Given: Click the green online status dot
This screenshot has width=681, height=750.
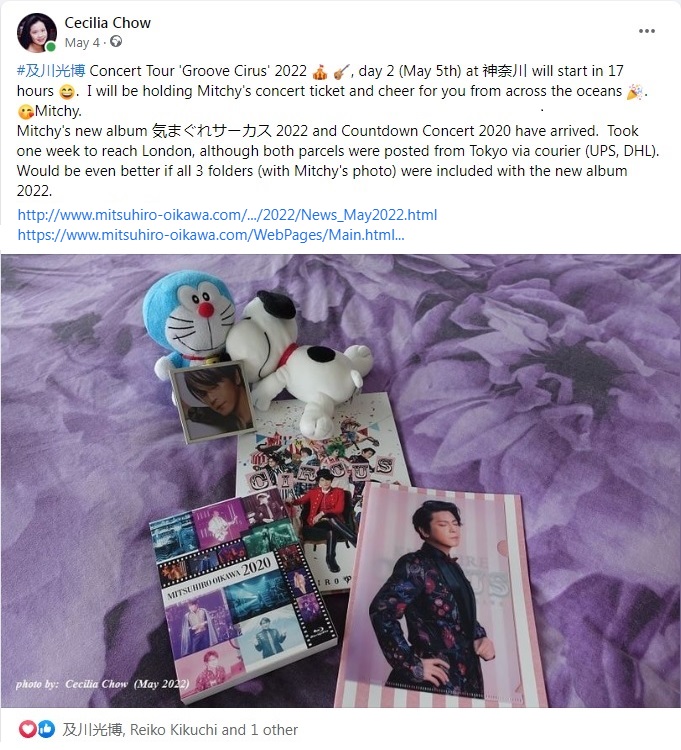Looking at the screenshot, I should [50, 47].
